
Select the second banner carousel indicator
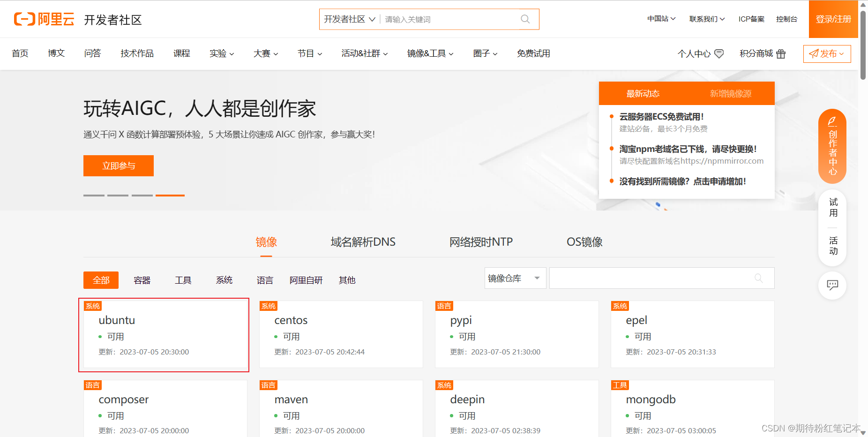click(x=118, y=196)
